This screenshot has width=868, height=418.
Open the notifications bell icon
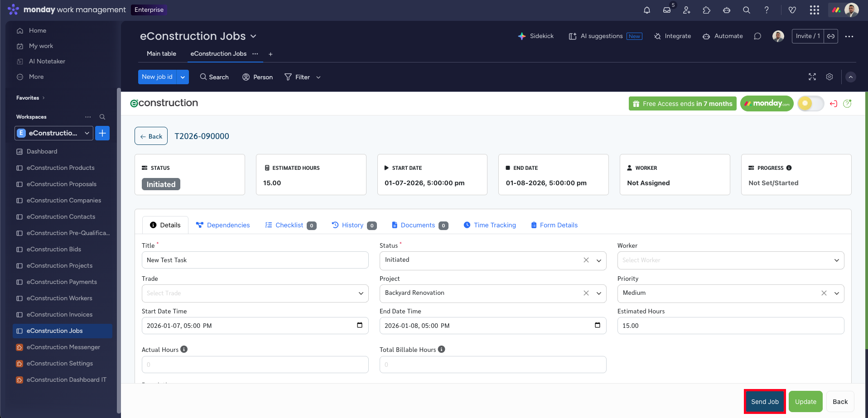pyautogui.click(x=647, y=10)
